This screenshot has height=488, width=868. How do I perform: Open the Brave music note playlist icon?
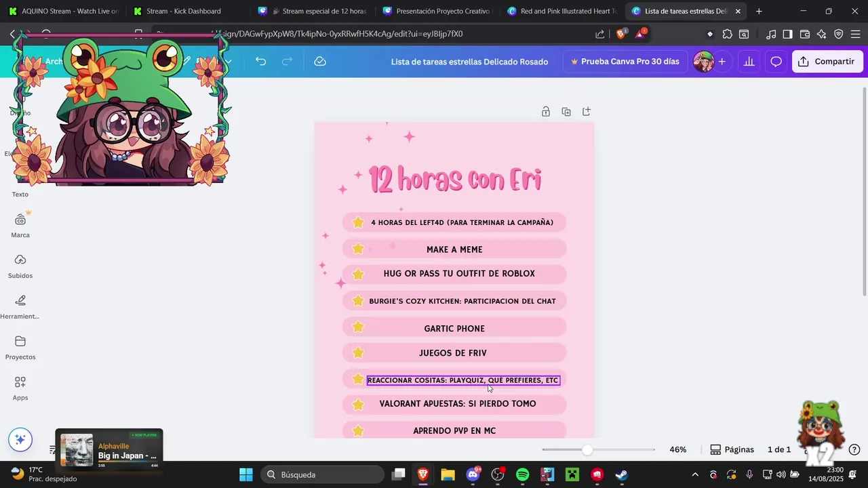771,34
